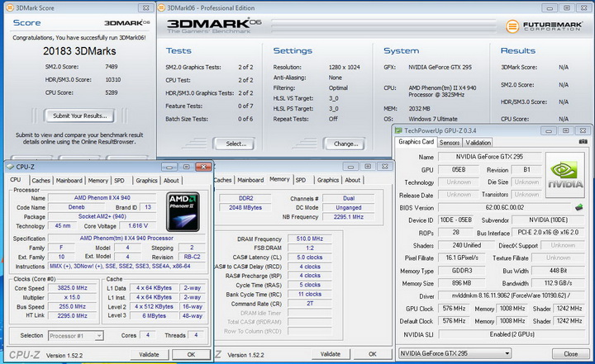Click the 3DMark Score window title icon
The width and height of the screenshot is (595, 364).
click(10, 7)
